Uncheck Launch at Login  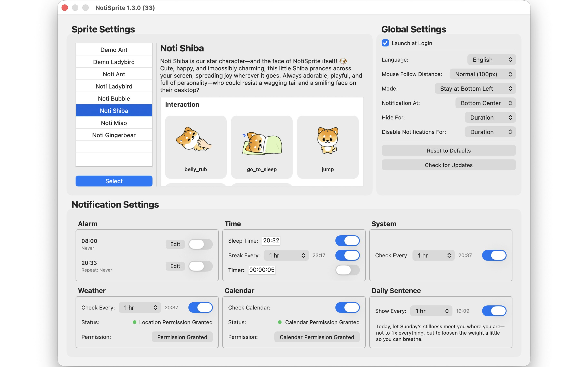[x=385, y=43]
